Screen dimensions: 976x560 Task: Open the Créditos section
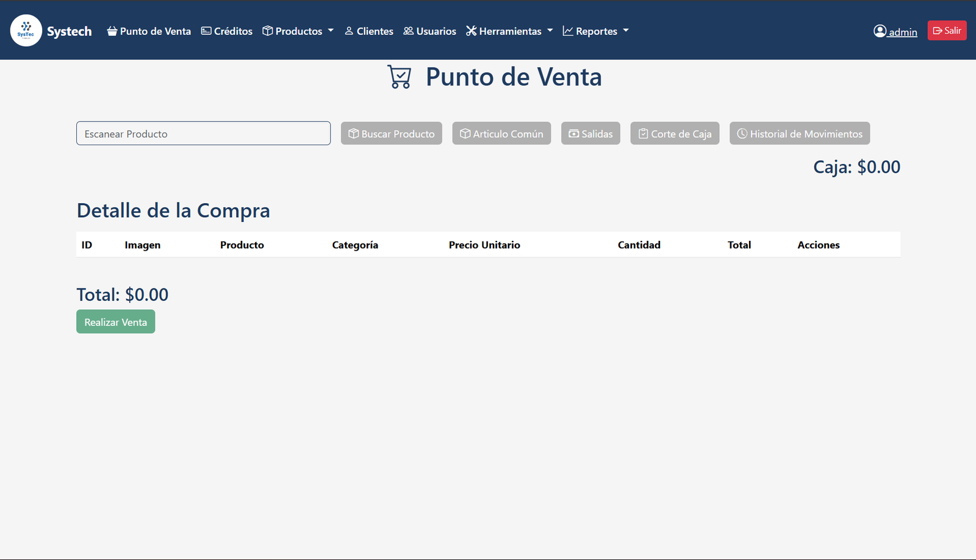click(227, 31)
